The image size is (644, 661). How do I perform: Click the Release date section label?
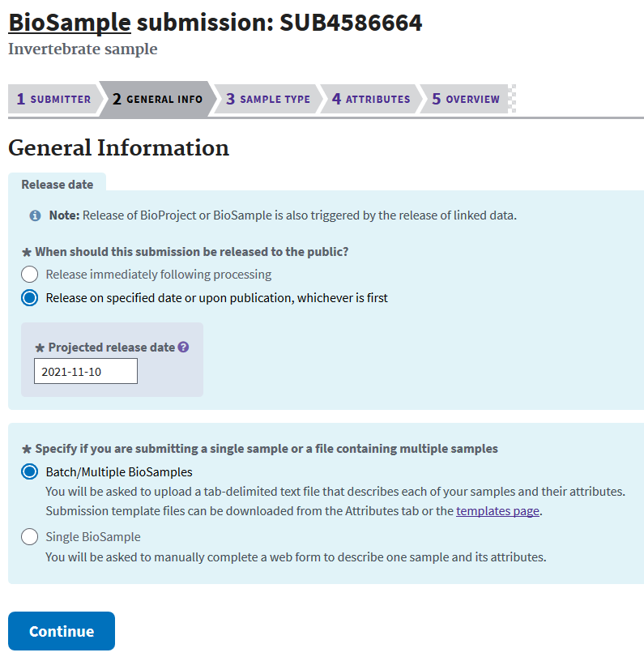point(58,184)
